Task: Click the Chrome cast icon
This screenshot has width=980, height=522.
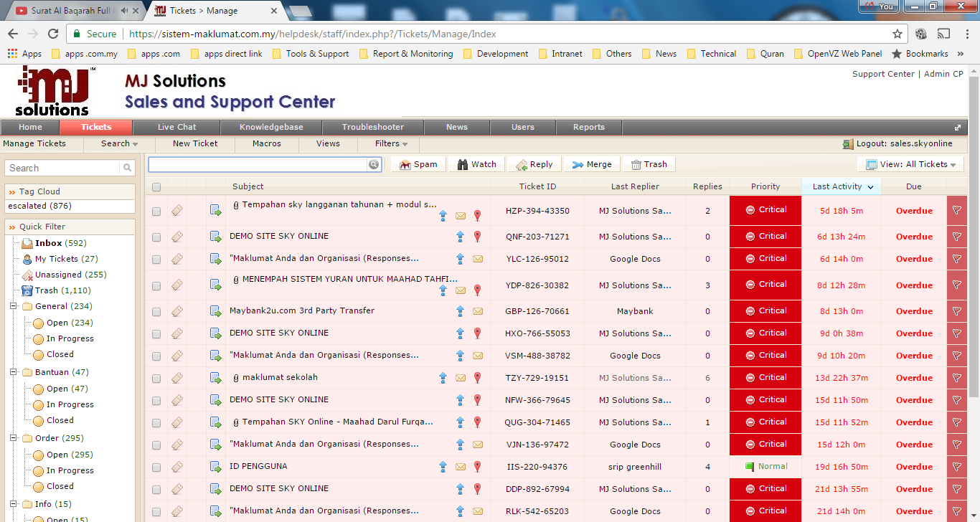Action: pyautogui.click(x=944, y=34)
